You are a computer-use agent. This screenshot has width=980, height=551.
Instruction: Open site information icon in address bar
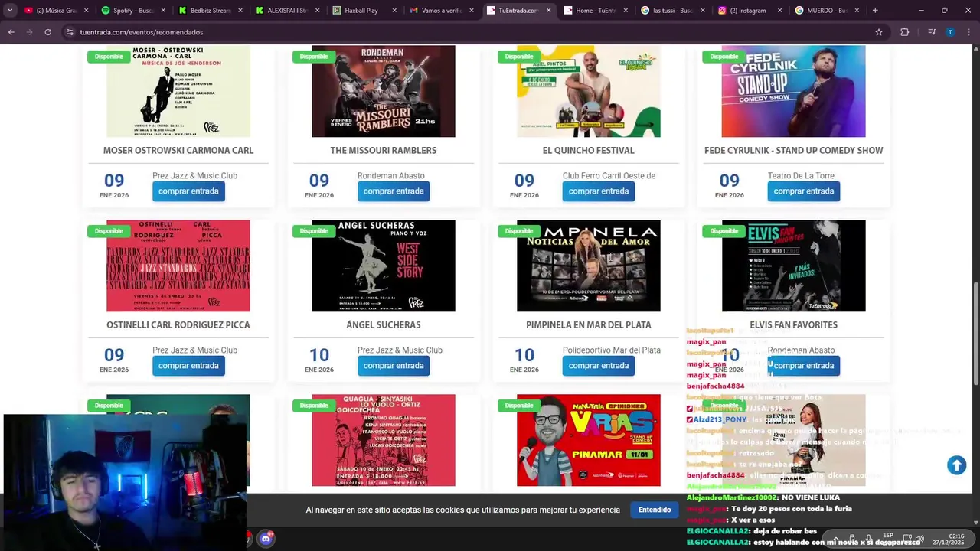pyautogui.click(x=70, y=32)
